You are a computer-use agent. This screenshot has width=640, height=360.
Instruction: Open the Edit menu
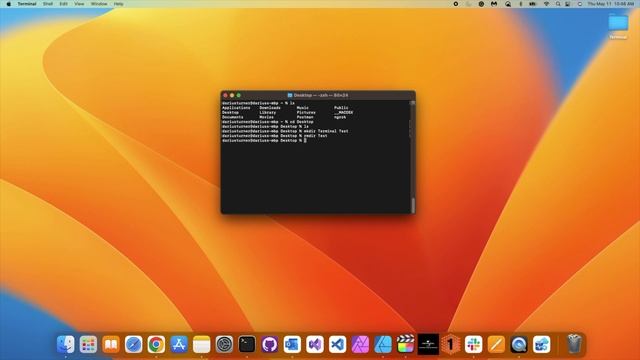click(x=63, y=4)
